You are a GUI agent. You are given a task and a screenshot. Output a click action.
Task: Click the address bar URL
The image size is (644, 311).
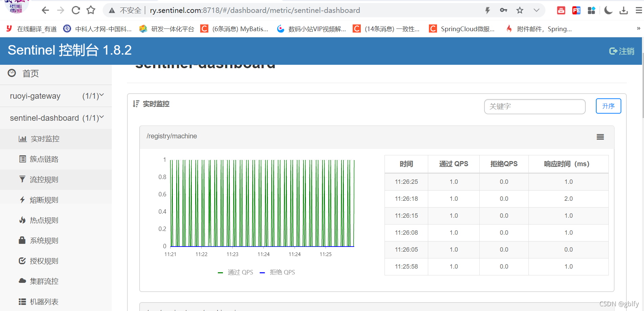[255, 11]
